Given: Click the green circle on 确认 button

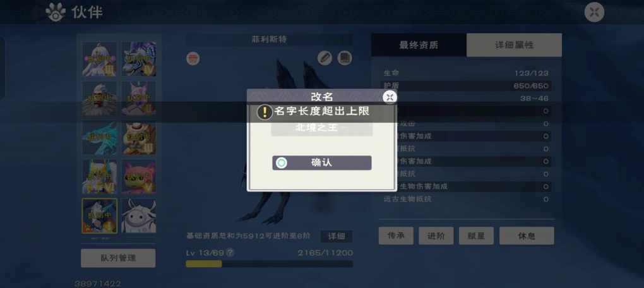Looking at the screenshot, I should (282, 163).
